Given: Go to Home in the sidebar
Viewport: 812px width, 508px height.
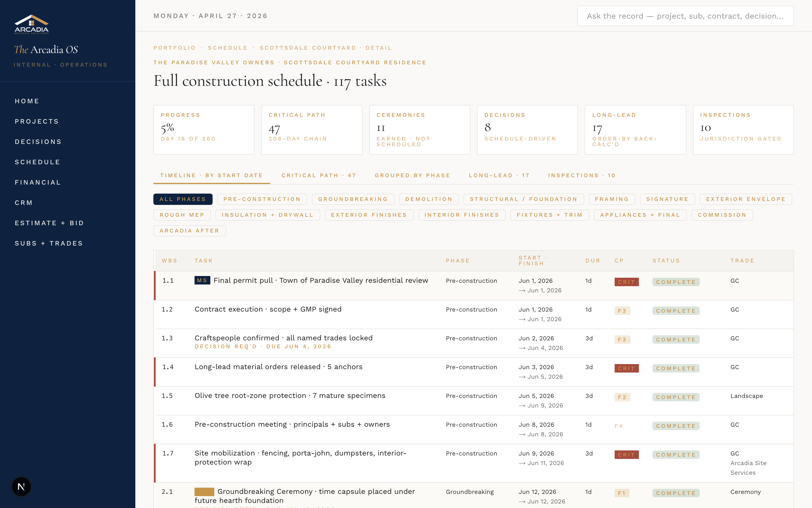Looking at the screenshot, I should point(27,101).
